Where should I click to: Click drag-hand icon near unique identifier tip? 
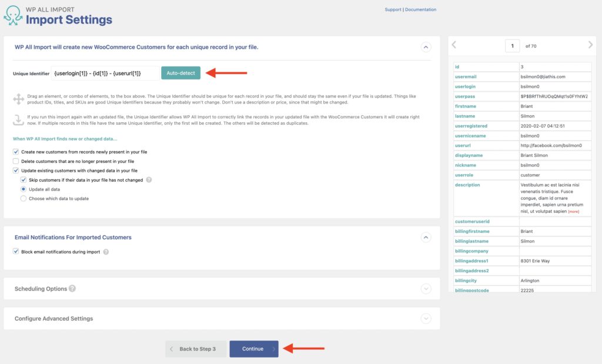[x=19, y=98]
